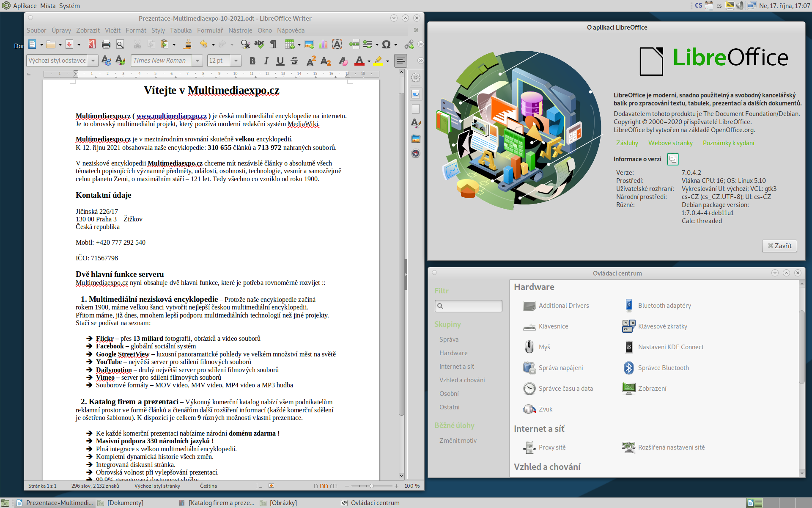Image resolution: width=812 pixels, height=508 pixels.
Task: Click the Zavřít button in About dialog
Action: (x=779, y=246)
